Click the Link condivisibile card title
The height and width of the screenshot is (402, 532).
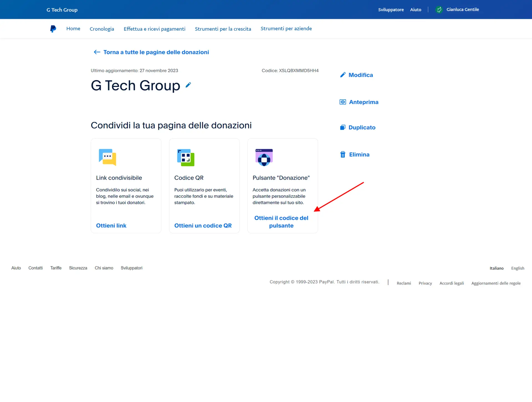point(119,178)
